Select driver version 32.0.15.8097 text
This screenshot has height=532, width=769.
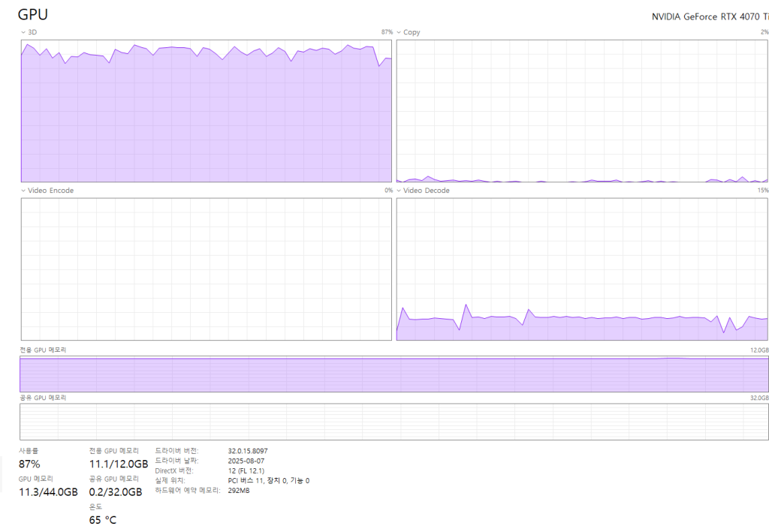(x=248, y=451)
